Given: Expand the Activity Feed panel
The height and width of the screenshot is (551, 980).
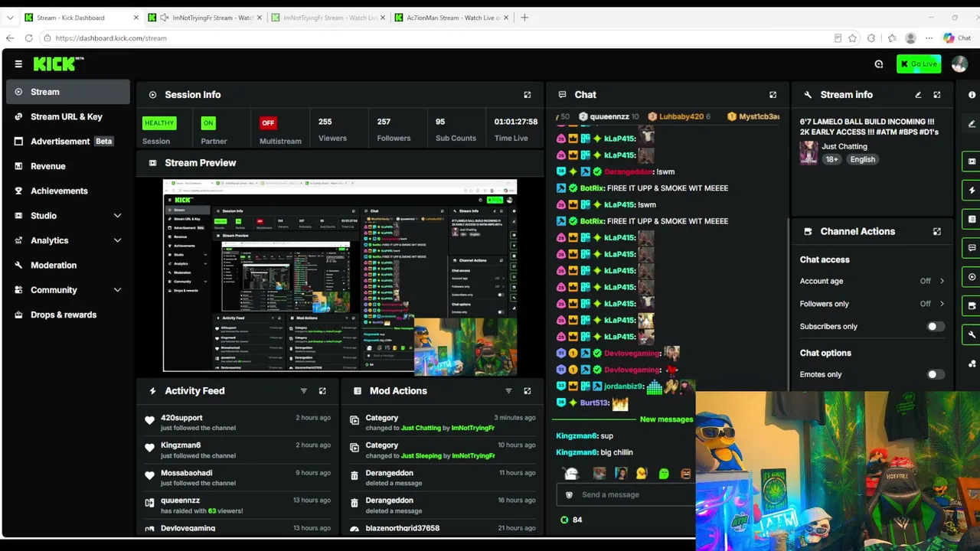Looking at the screenshot, I should coord(322,391).
